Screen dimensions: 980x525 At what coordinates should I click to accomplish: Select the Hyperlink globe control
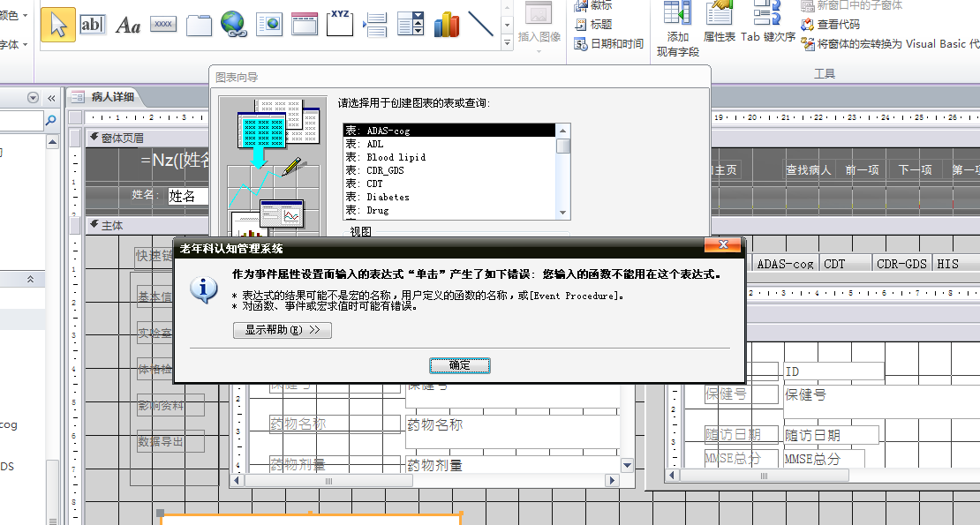tap(234, 25)
